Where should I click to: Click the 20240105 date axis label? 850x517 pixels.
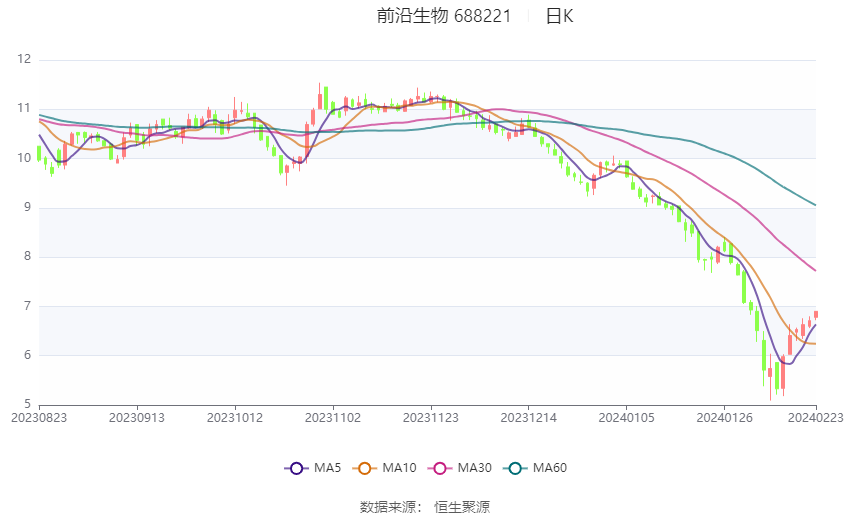(627, 418)
